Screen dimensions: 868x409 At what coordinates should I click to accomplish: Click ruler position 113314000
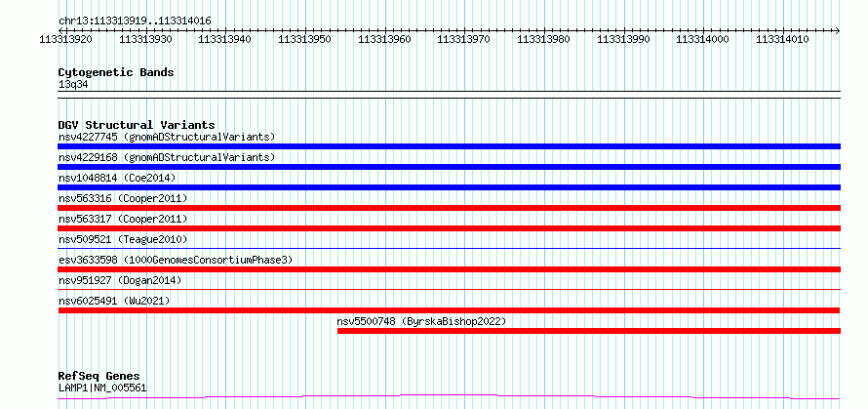coord(703,39)
